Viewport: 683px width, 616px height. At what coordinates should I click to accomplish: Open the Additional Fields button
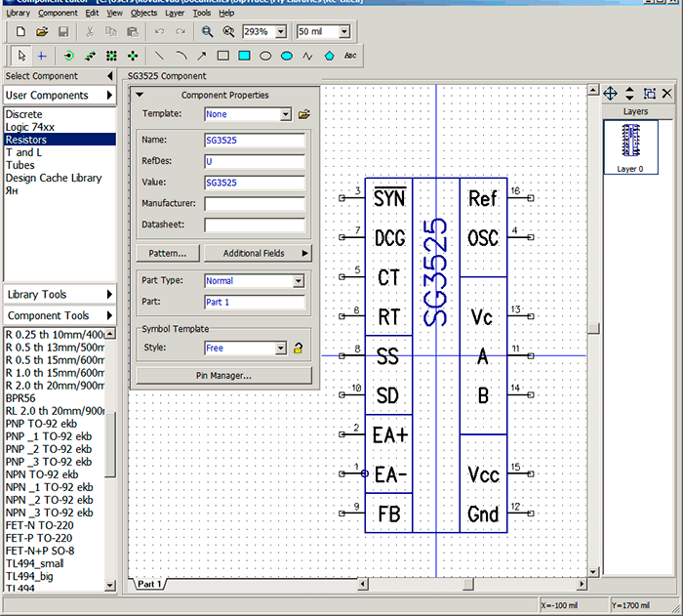click(x=258, y=253)
